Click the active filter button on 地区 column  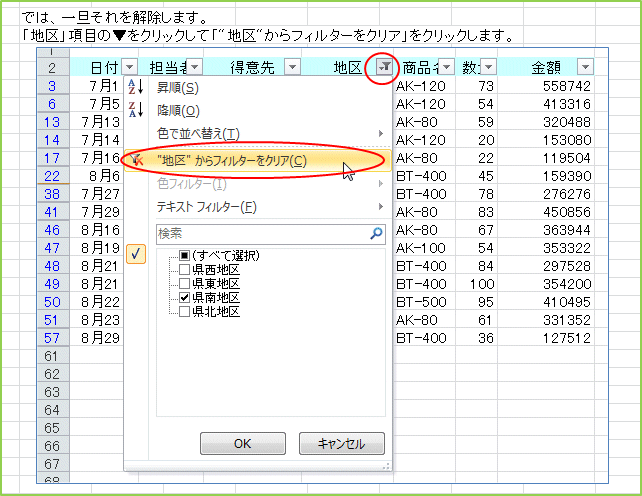click(384, 67)
